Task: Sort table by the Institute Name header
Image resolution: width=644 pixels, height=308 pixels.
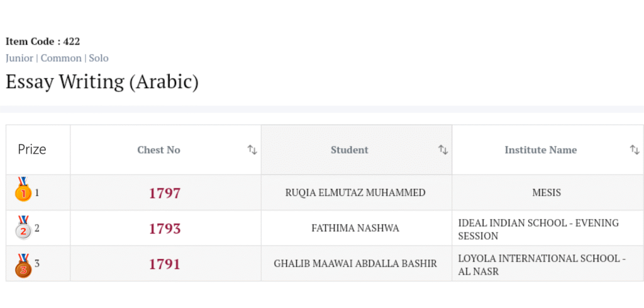Action: 541,150
